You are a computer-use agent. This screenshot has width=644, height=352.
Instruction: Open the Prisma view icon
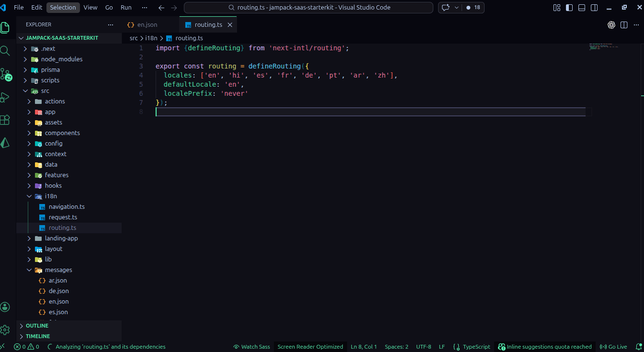(x=5, y=143)
